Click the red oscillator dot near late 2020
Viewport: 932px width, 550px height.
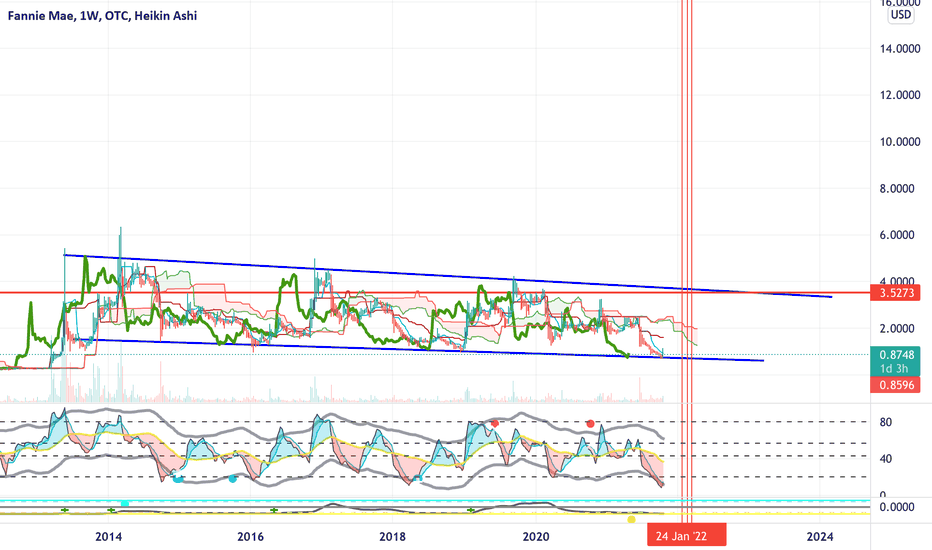pos(590,423)
